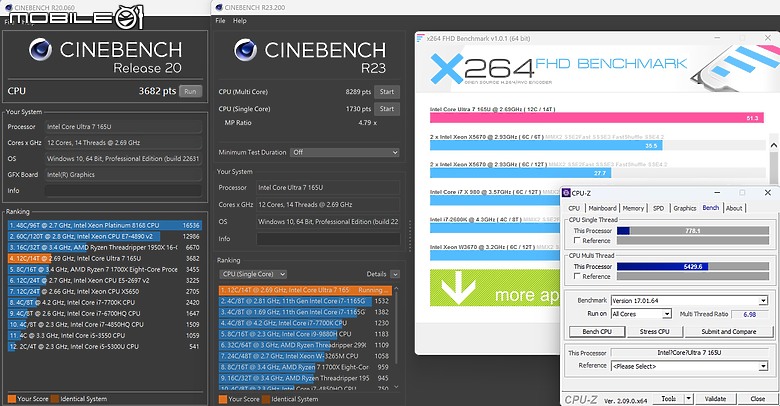
Task: Select Ryzen 7 1700X row scoring 3455 in R20
Action: [x=104, y=269]
